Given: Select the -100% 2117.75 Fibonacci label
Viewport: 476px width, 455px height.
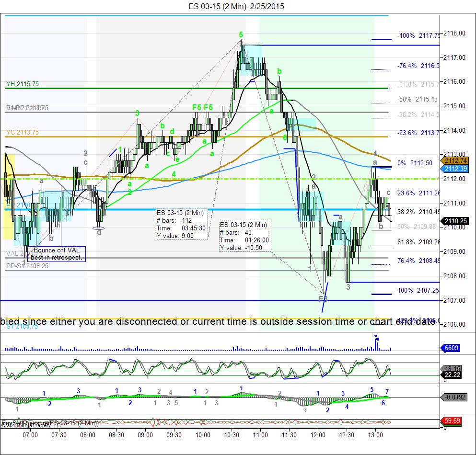Looking at the screenshot, I should pos(418,35).
